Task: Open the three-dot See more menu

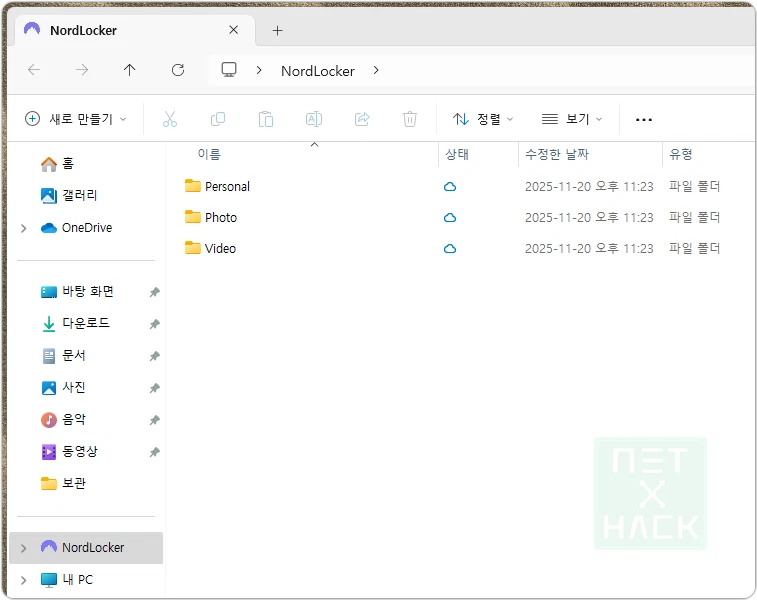Action: [x=644, y=119]
